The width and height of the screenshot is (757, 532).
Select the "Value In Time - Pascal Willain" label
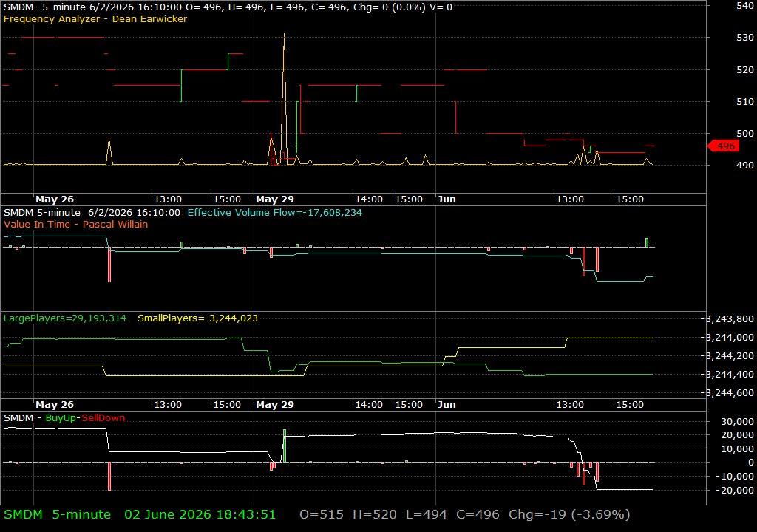point(76,225)
